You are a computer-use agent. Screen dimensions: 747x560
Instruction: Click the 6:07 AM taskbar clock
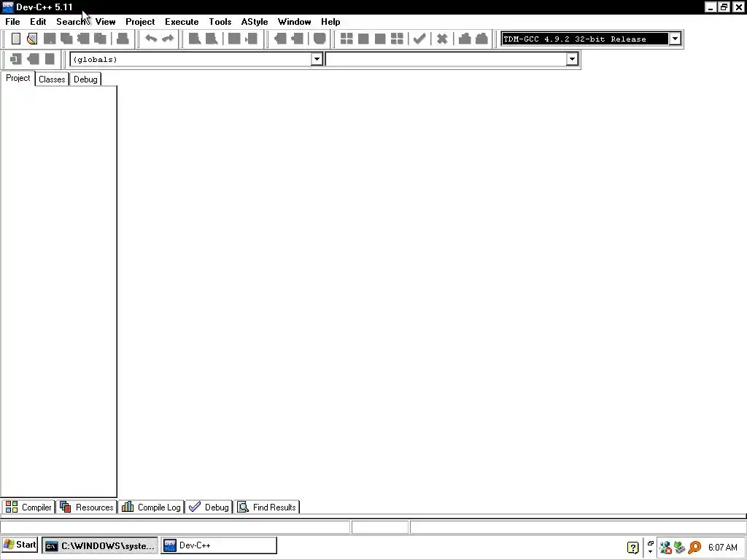(x=723, y=548)
